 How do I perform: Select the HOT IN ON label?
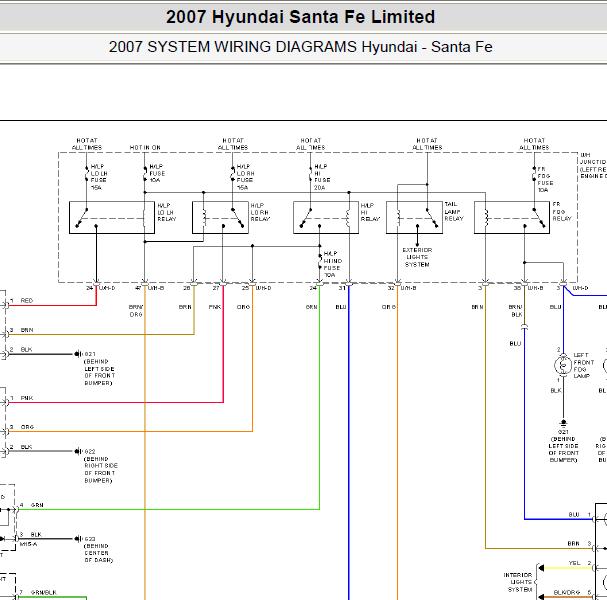click(x=145, y=147)
